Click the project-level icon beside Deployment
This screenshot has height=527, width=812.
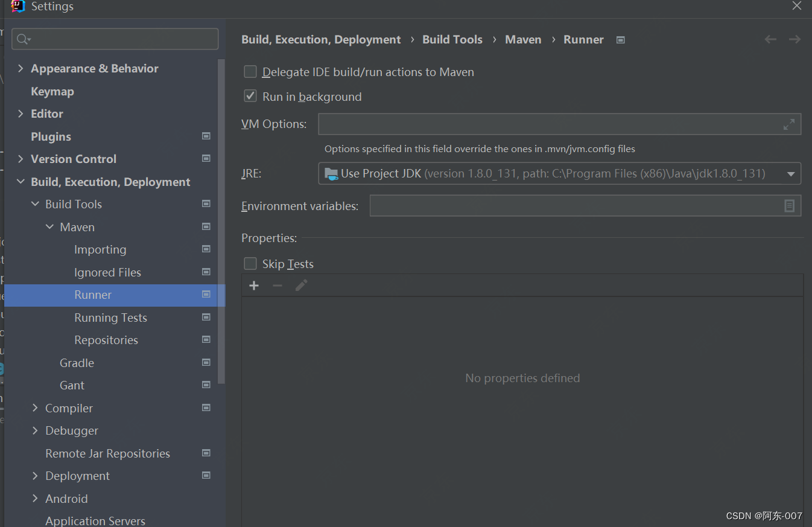[206, 476]
